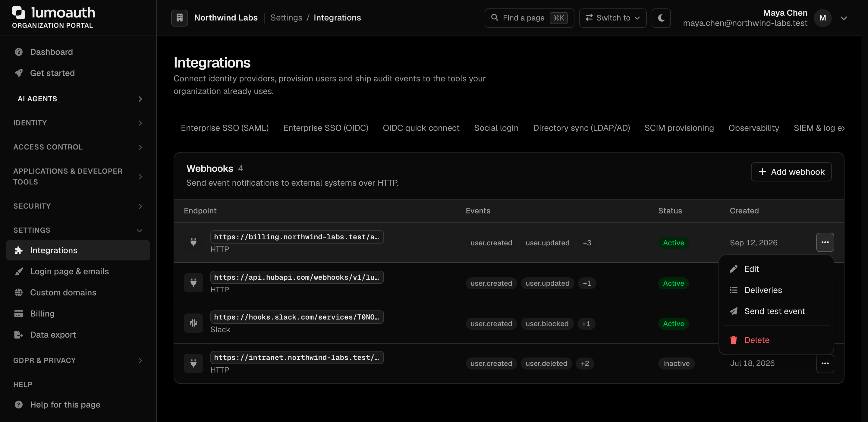Click the search magnifier icon in Find a page
Image resolution: width=868 pixels, height=422 pixels.
(x=494, y=17)
